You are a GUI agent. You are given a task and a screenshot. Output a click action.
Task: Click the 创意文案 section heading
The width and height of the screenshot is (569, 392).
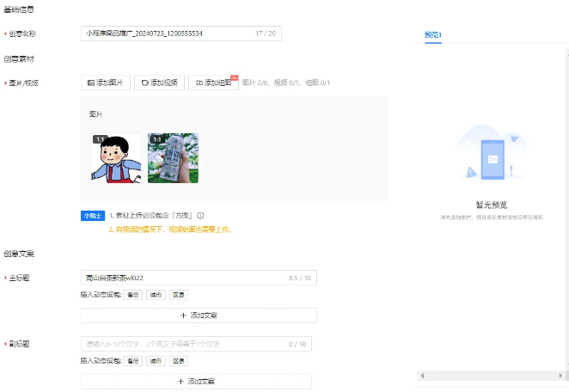pos(19,254)
